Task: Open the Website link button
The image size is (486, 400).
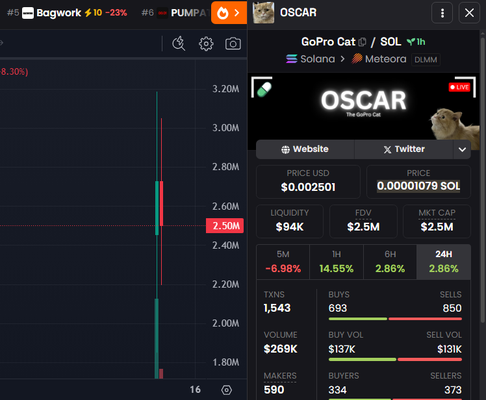Action: 305,149
